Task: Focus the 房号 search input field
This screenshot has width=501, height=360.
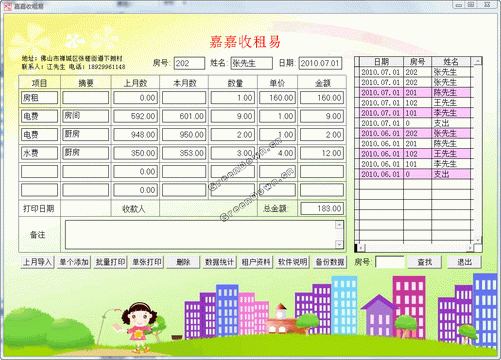Action: [390, 262]
